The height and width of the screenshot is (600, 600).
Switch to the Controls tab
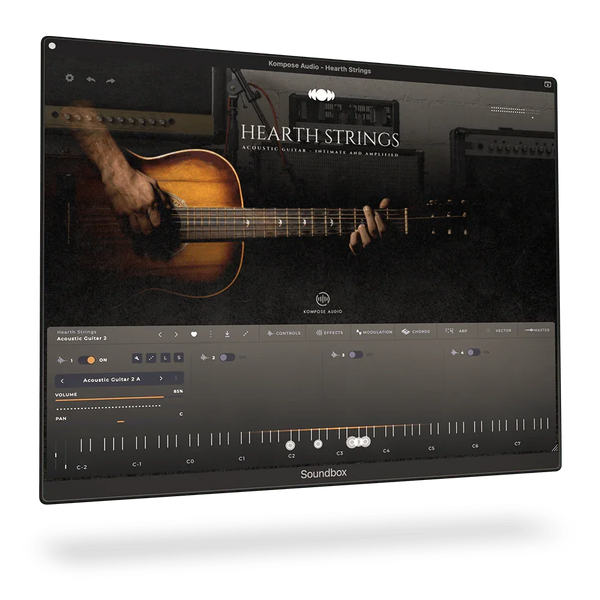pos(284,333)
